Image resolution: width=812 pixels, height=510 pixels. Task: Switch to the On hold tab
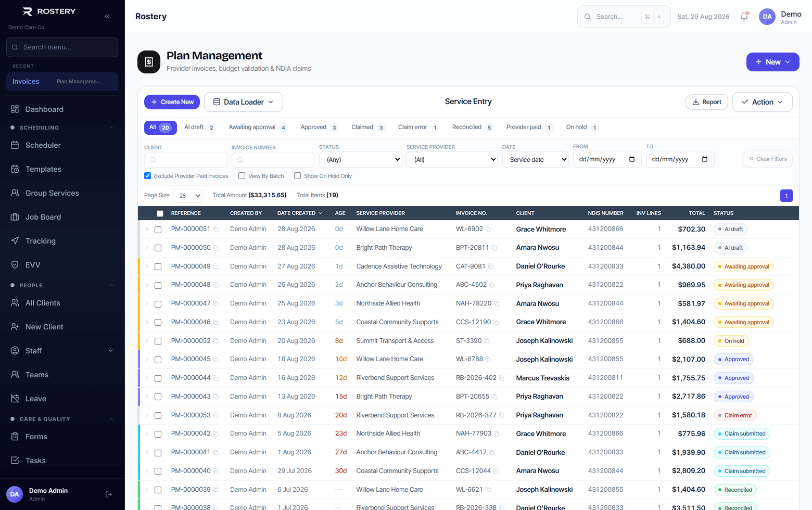point(582,127)
